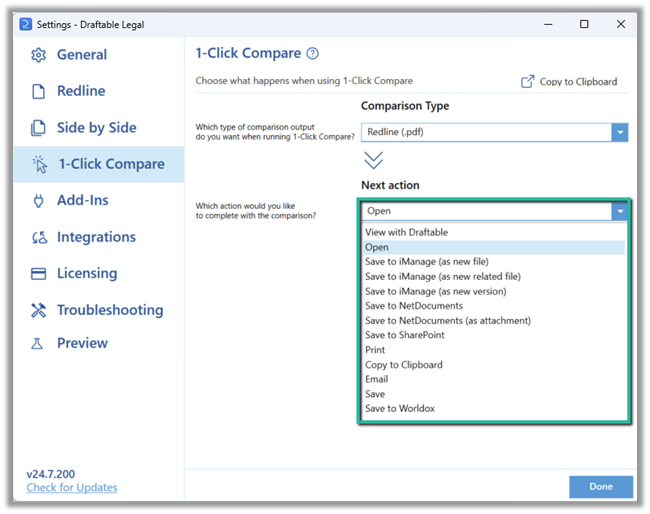Maximize the Settings window

coord(584,24)
